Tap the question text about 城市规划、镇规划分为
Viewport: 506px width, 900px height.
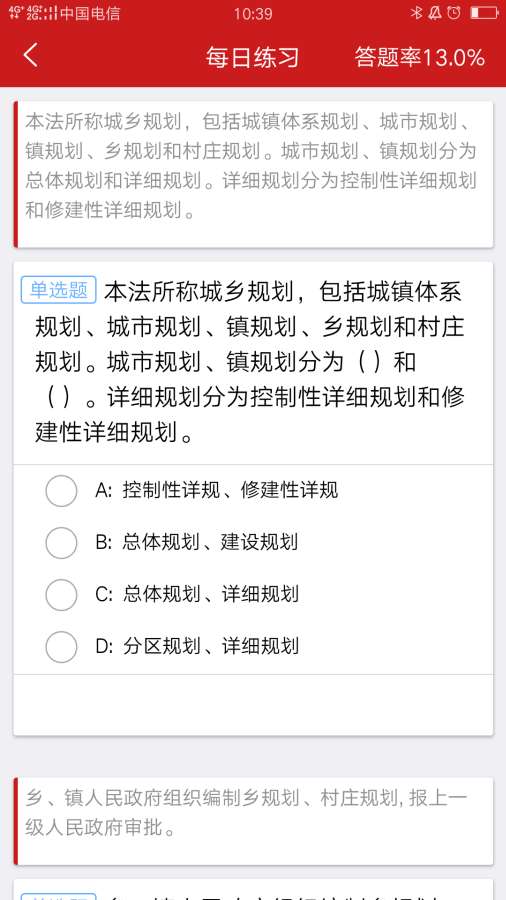250,362
